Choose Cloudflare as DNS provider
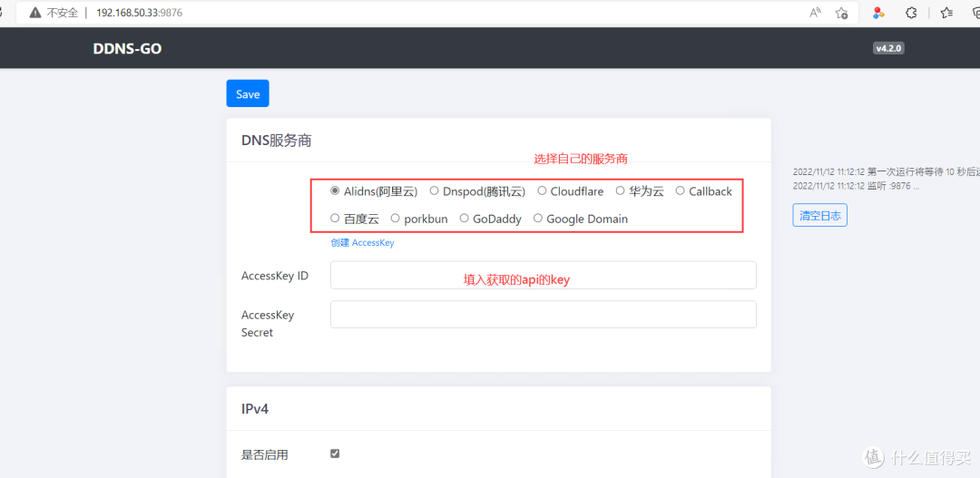 pyautogui.click(x=542, y=190)
